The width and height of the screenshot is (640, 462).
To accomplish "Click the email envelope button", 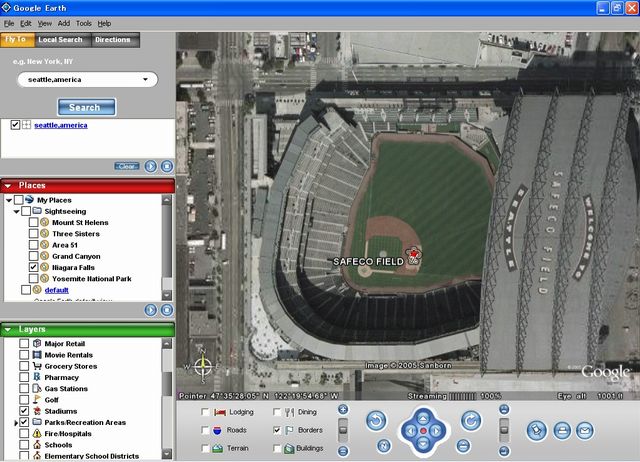I will click(585, 431).
